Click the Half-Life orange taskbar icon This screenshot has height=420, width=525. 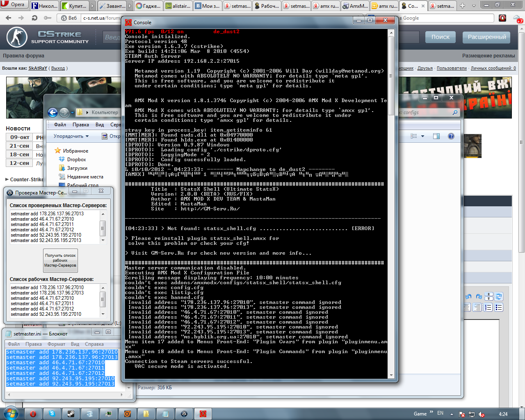(x=127, y=414)
